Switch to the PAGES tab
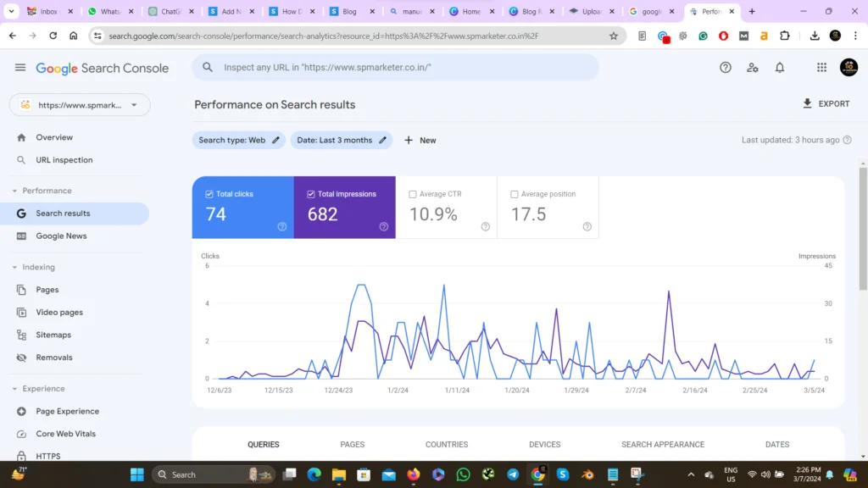Viewport: 868px width, 488px height. [x=353, y=444]
